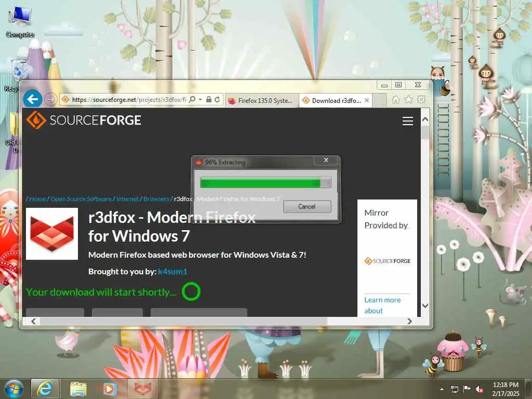Click the search magnifier in address bar
The height and width of the screenshot is (399, 532).
coord(192,99)
